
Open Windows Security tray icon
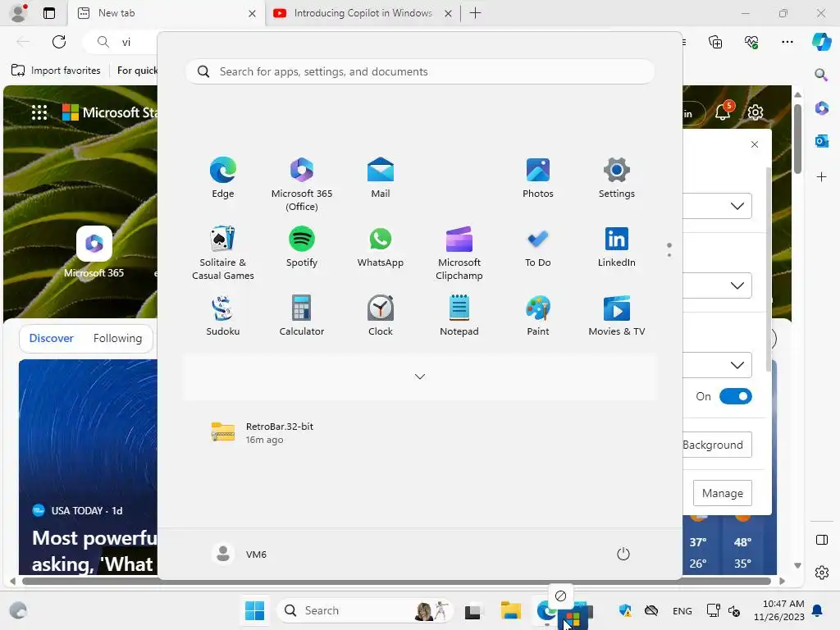click(624, 610)
